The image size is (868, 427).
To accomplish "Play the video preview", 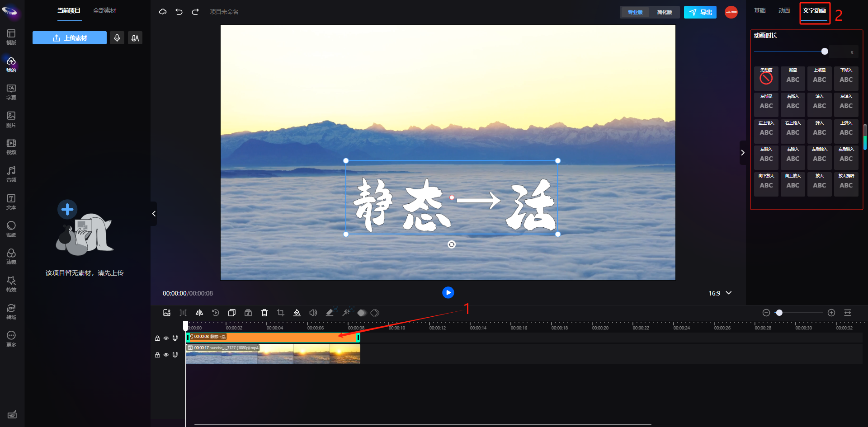I will tap(448, 293).
